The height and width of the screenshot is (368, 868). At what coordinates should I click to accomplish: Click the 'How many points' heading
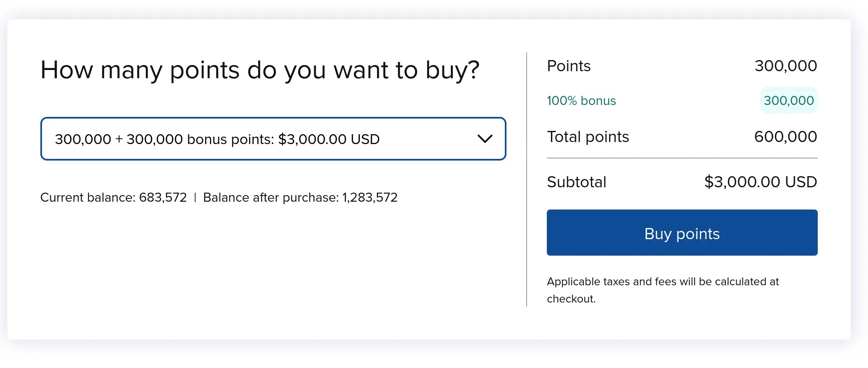(x=260, y=70)
